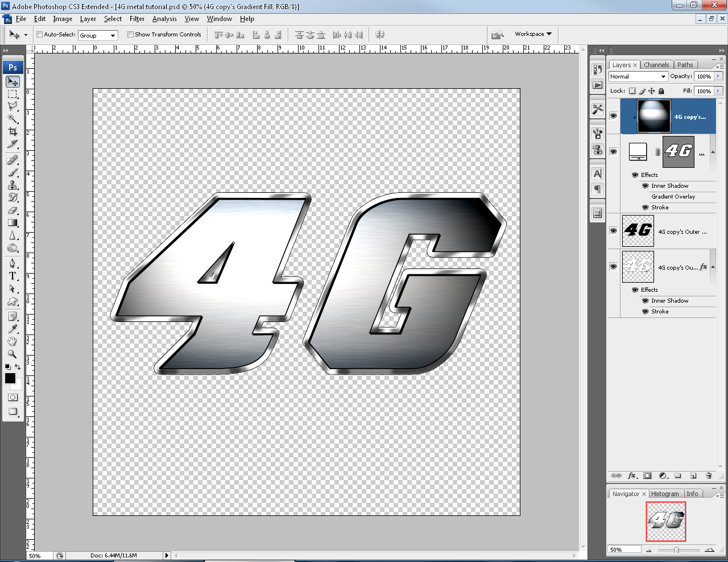Select the Magic Wand tool

click(13, 119)
